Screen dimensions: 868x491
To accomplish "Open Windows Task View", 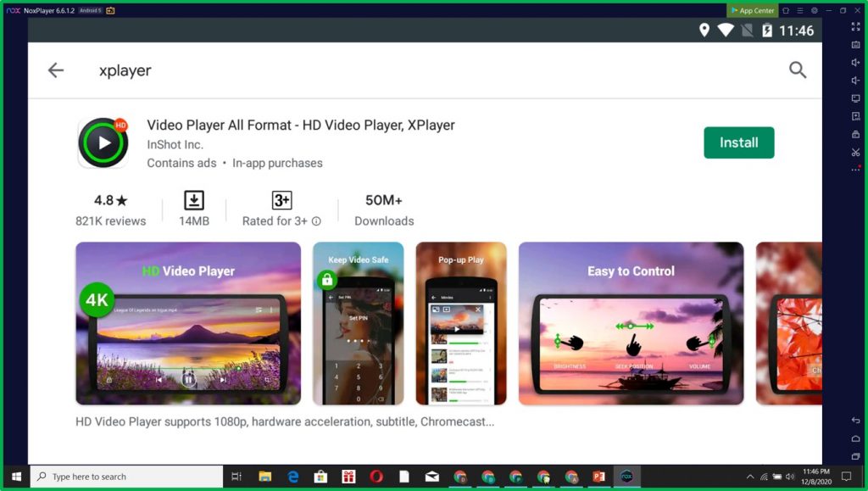I will pyautogui.click(x=236, y=477).
